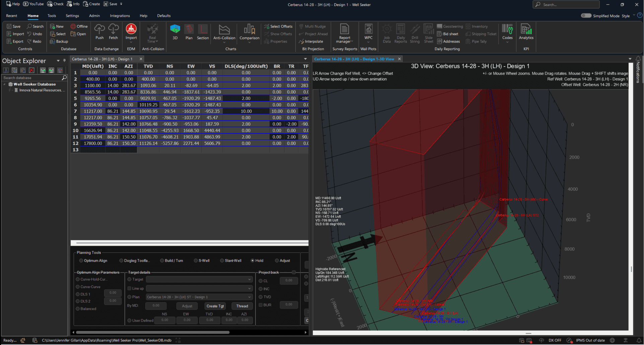Open the Target dropdown

199,279
